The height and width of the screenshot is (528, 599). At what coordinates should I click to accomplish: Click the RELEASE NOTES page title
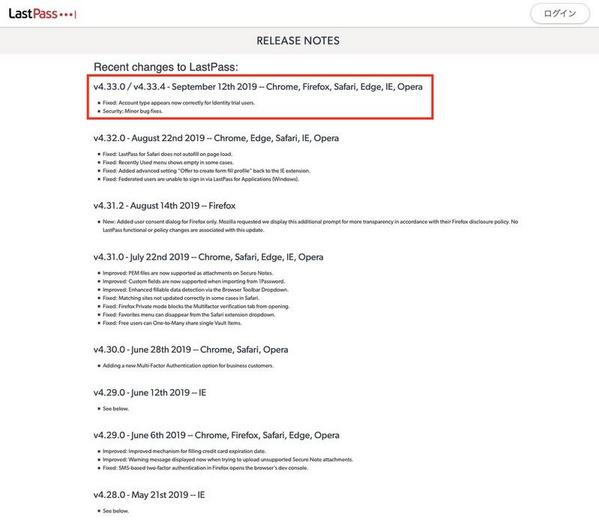click(x=298, y=41)
